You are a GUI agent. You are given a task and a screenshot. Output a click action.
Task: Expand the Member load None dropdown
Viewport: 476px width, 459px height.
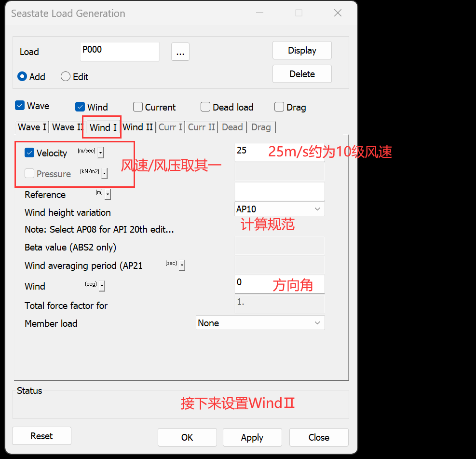[x=317, y=323]
